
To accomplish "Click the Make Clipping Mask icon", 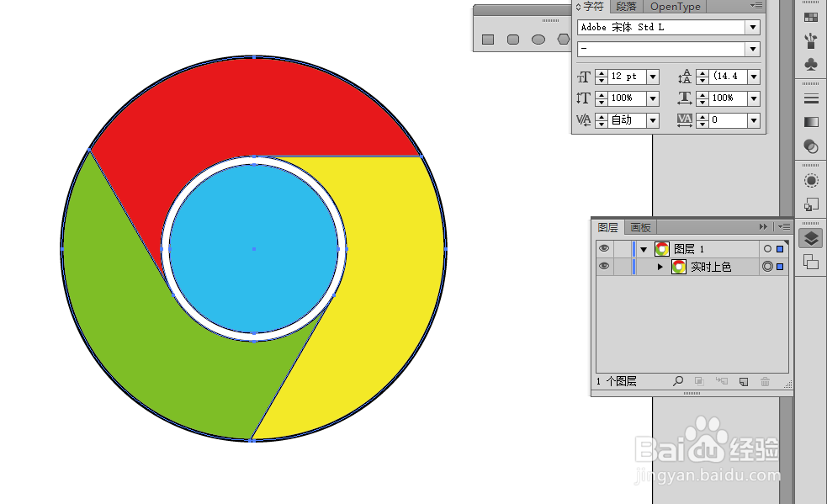I will [699, 381].
